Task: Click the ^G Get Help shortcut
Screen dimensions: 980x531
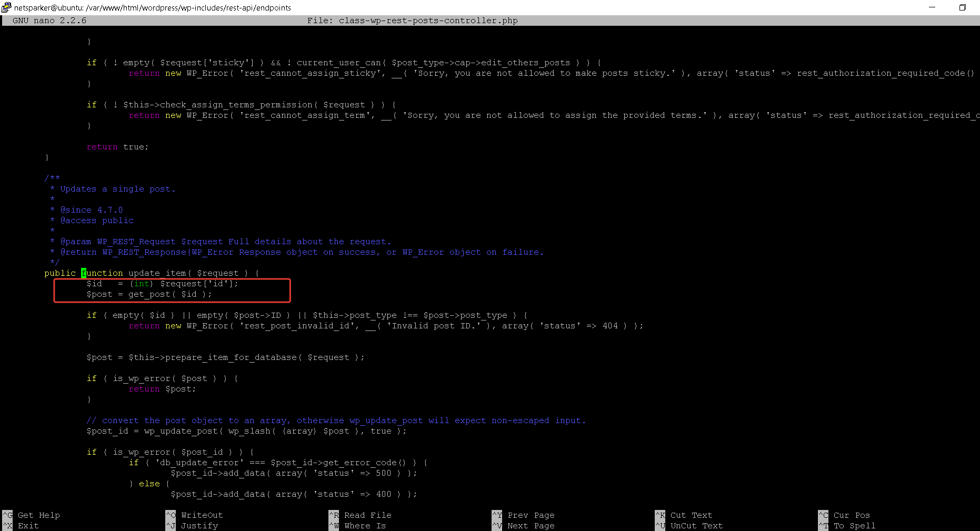Action: pyautogui.click(x=32, y=515)
